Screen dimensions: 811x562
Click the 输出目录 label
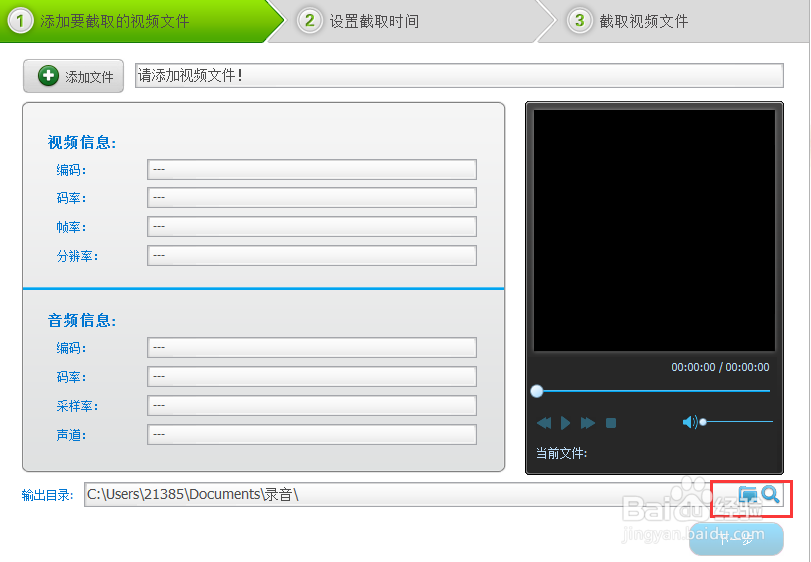click(x=47, y=495)
